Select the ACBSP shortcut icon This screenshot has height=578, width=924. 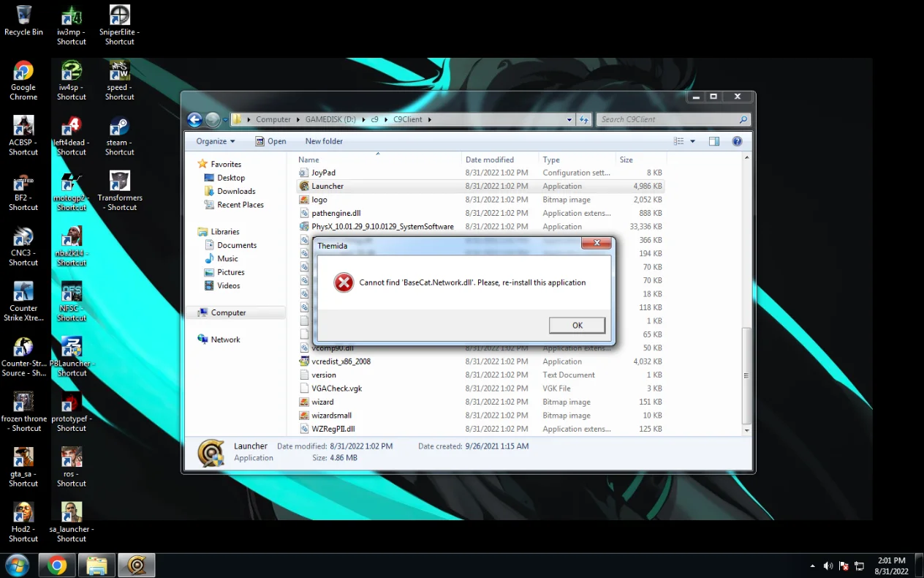pos(23,136)
